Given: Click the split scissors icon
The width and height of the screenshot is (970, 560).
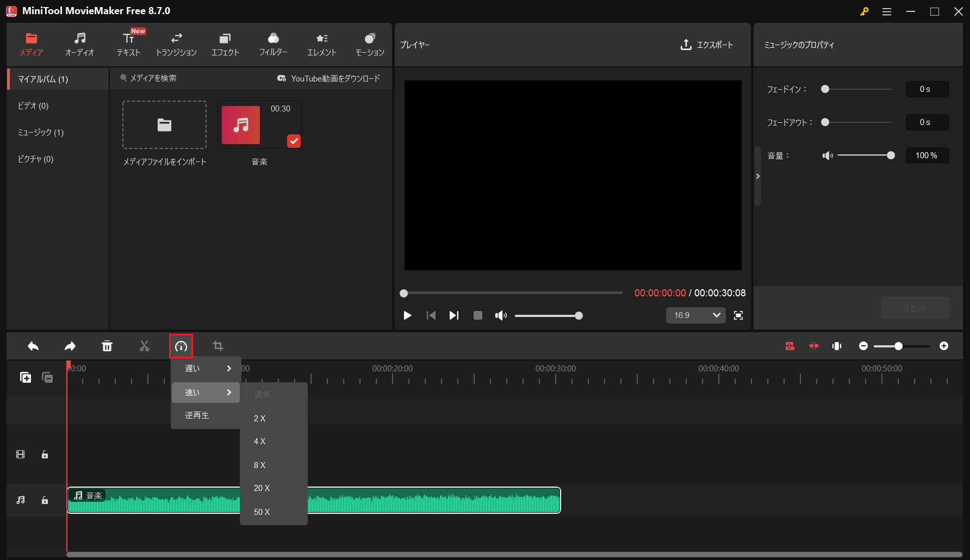Looking at the screenshot, I should click(144, 346).
